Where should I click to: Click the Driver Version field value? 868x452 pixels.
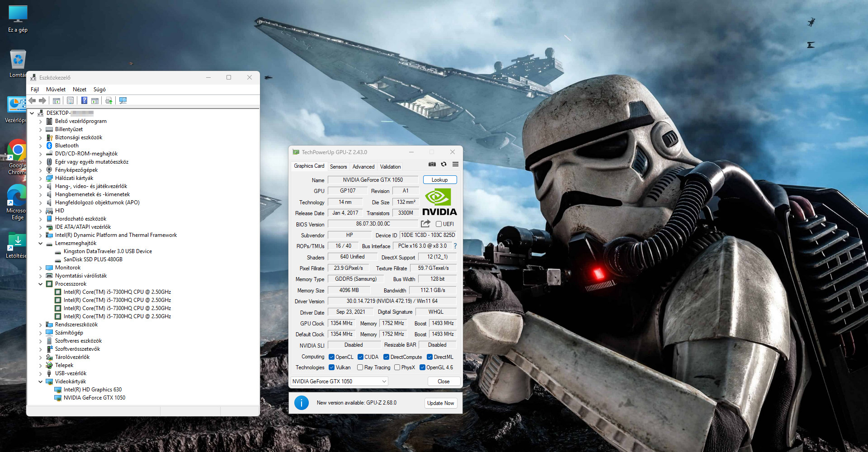coord(392,301)
